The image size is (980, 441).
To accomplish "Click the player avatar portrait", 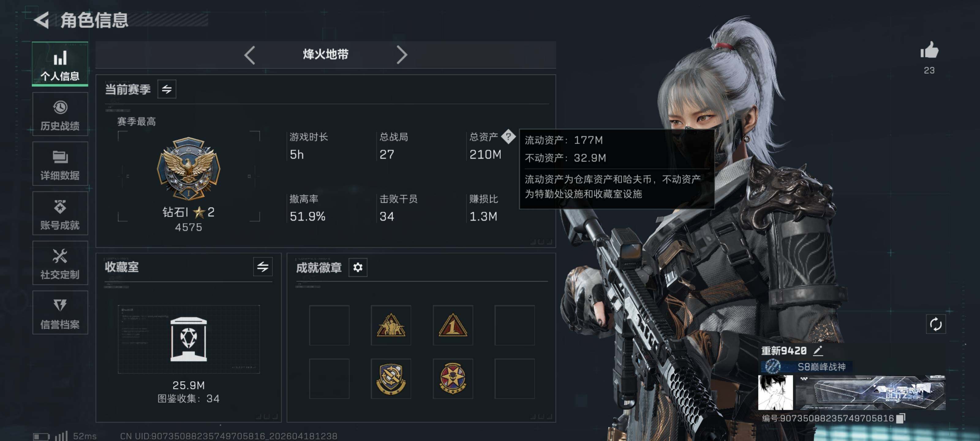I will 775,392.
